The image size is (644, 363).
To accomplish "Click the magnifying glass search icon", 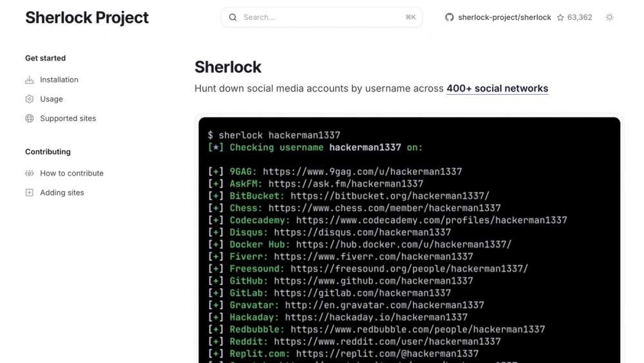I will point(233,17).
